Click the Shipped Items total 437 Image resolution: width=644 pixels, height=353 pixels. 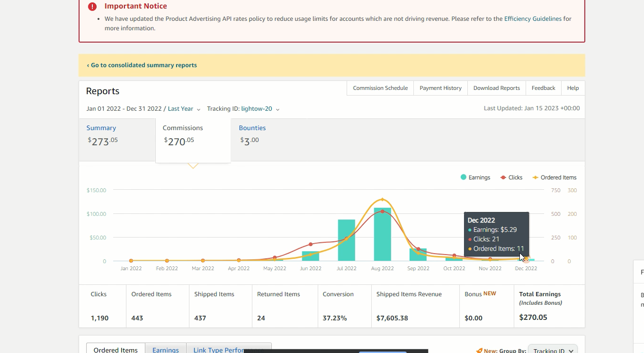[x=200, y=318]
